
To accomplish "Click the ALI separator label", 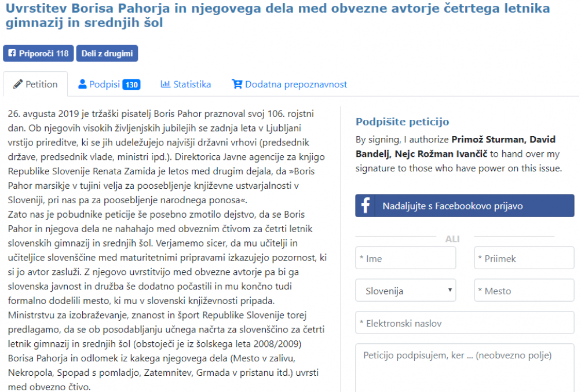I will (452, 239).
